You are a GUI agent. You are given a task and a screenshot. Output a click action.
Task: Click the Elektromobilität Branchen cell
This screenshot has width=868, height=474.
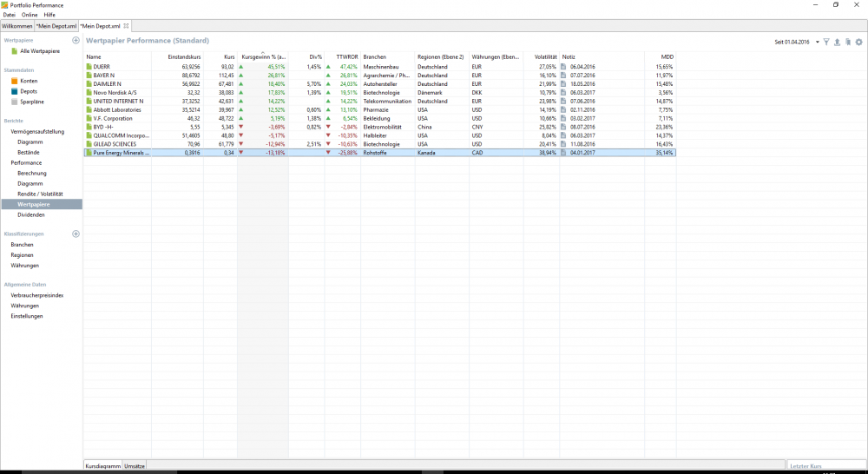(x=383, y=127)
